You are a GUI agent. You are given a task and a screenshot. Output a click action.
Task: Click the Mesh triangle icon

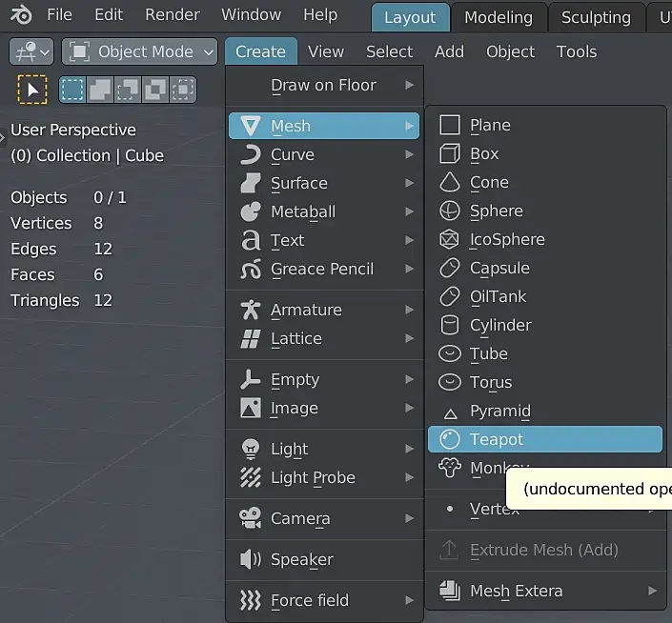251,126
